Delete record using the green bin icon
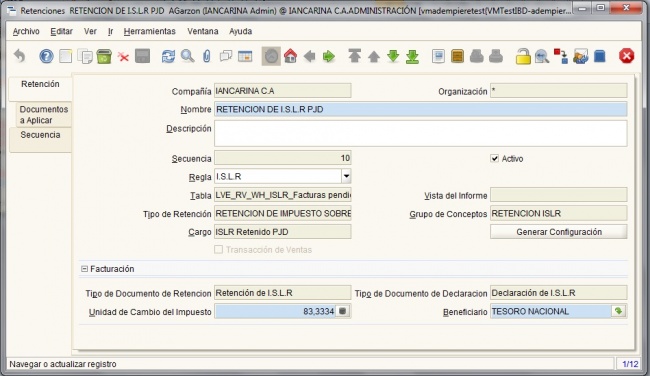This screenshot has height=376, width=650. 104,56
